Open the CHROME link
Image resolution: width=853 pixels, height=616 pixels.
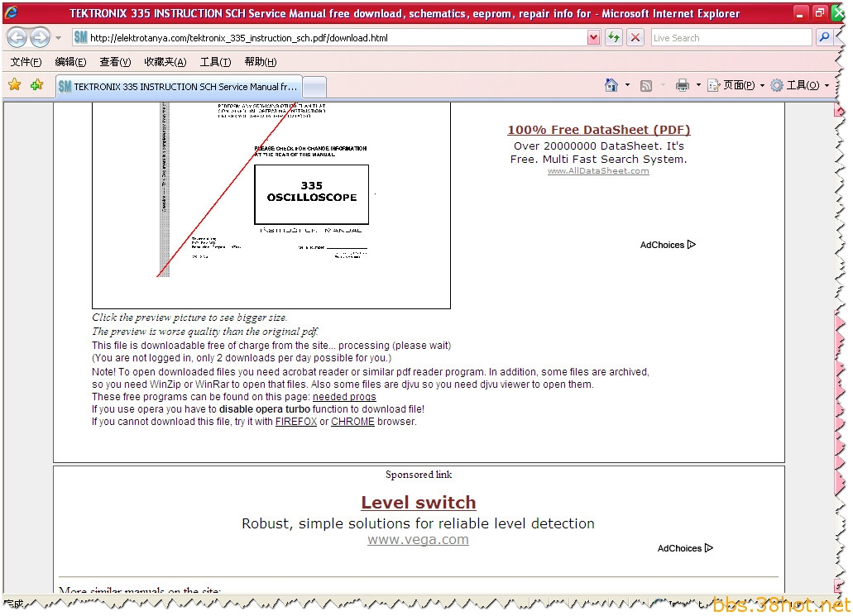(352, 422)
